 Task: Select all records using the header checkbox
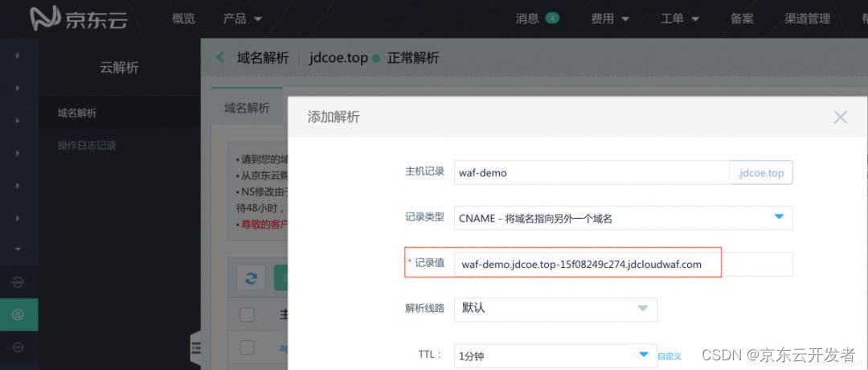pos(247,315)
